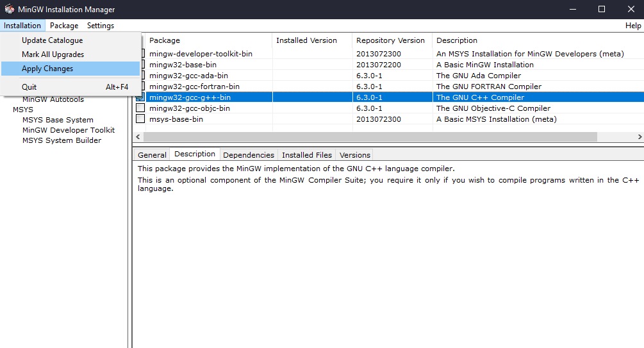Open the Installation menu
Screen dimensions: 644x348
click(22, 26)
